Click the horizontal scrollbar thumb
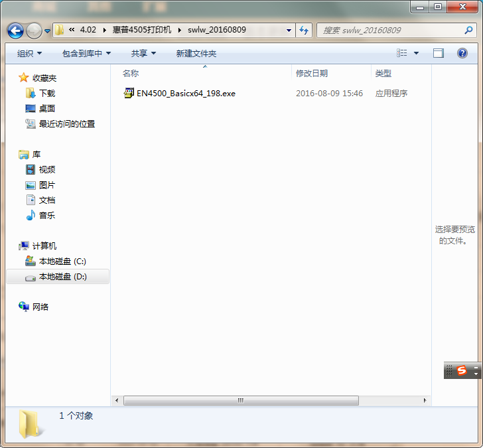Image resolution: width=483 pixels, height=448 pixels. pos(241,400)
